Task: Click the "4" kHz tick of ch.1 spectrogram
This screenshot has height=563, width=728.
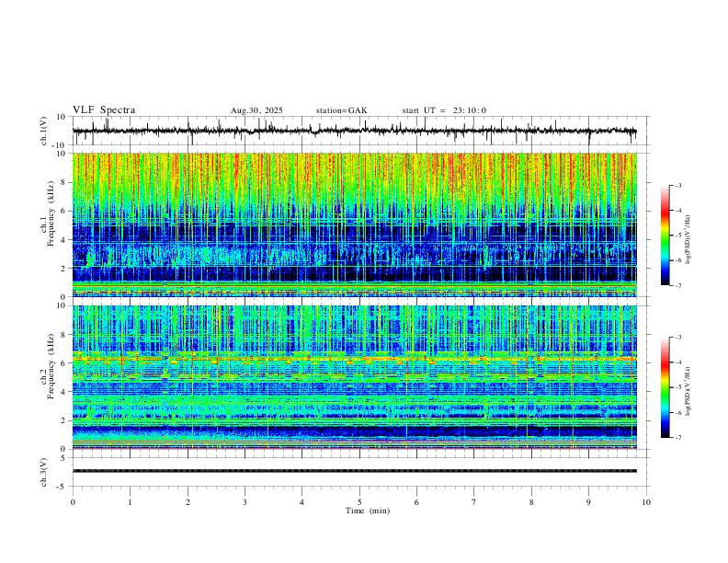Action: click(x=64, y=240)
